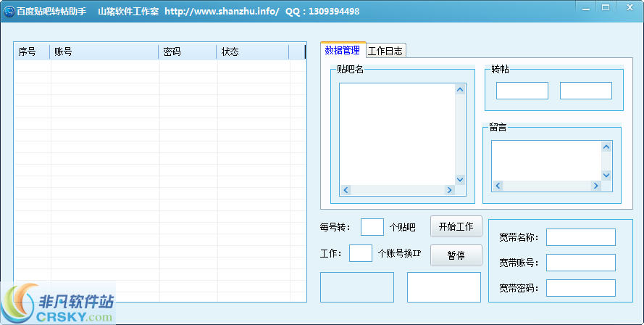Image resolution: width=644 pixels, height=325 pixels.
Task: Click left scroll arrow in 留言 box
Action: (x=498, y=186)
